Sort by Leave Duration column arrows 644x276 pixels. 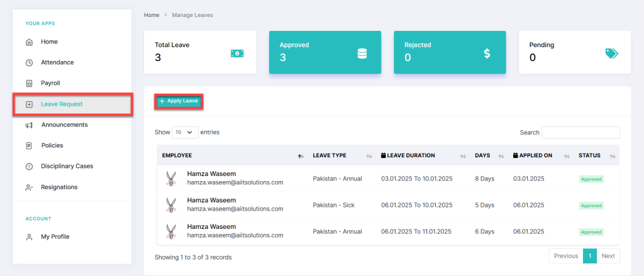tap(463, 156)
